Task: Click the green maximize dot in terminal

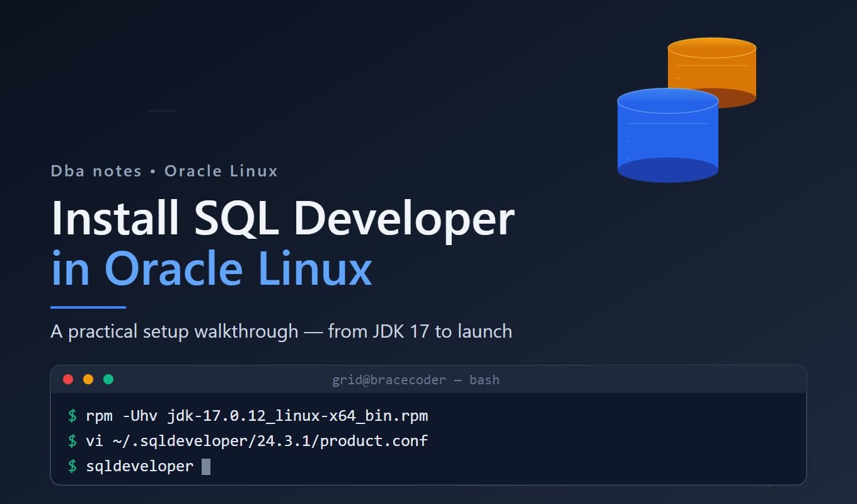Action: click(x=108, y=379)
